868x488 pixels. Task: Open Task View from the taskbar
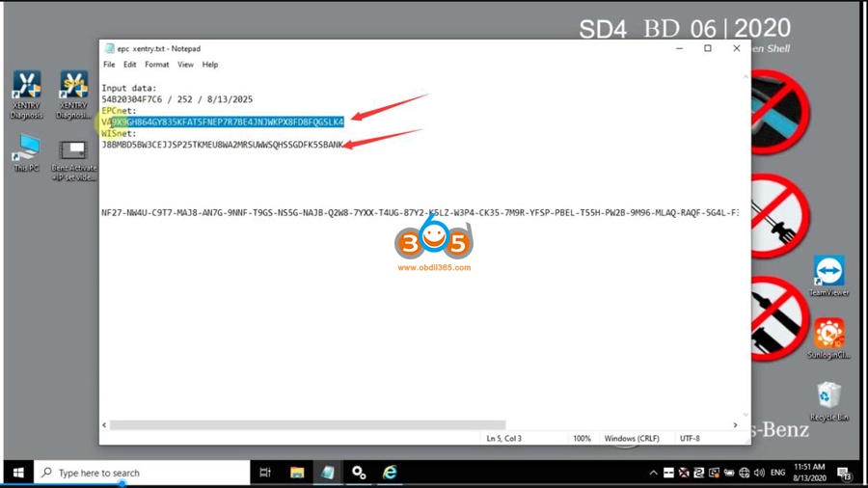[x=265, y=474]
